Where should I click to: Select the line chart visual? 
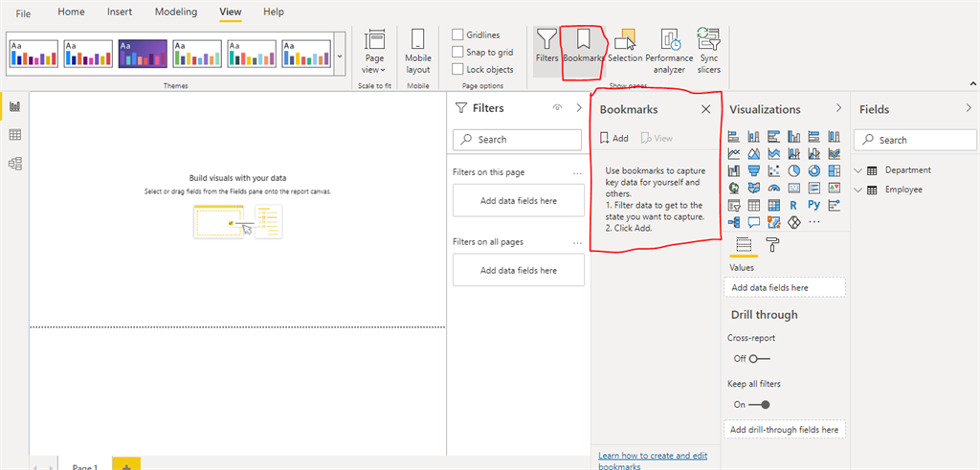(x=734, y=153)
